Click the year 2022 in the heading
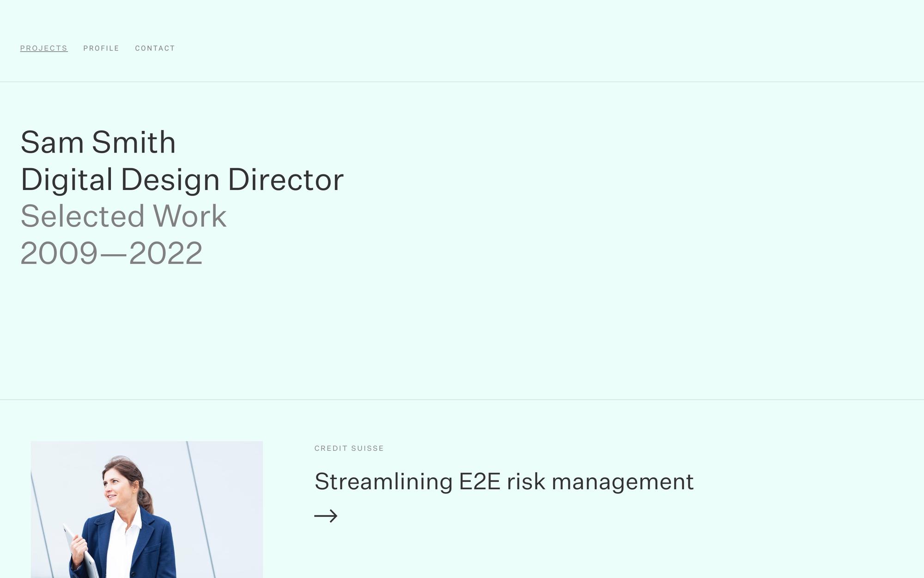This screenshot has width=924, height=578. [x=166, y=253]
